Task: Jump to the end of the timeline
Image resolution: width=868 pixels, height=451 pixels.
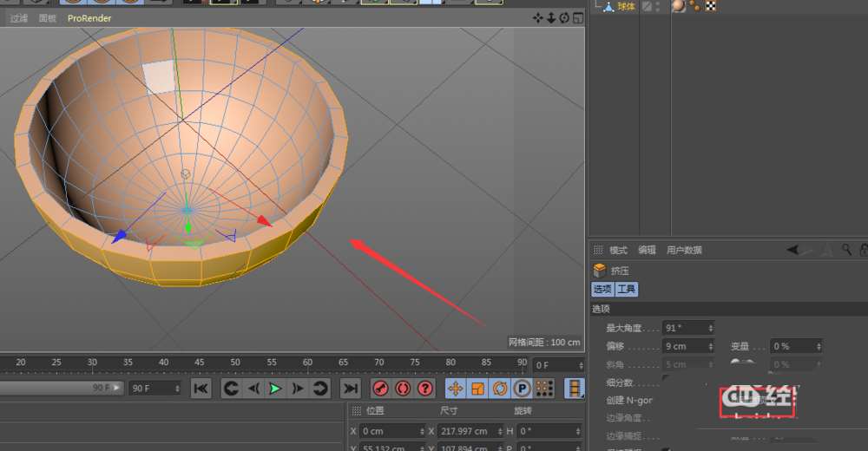Action: [350, 389]
